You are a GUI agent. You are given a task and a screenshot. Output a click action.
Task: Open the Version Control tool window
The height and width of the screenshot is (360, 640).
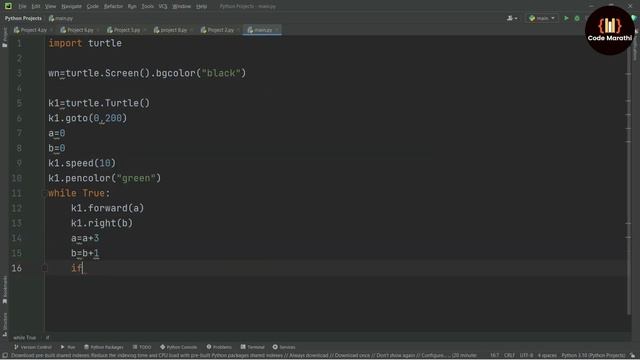point(33,347)
